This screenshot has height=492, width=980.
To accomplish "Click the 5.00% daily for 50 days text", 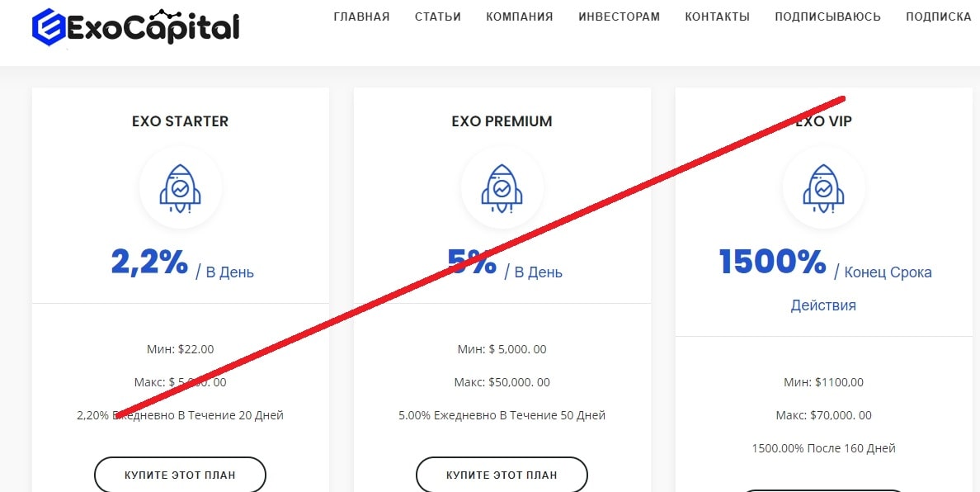I will pyautogui.click(x=502, y=415).
